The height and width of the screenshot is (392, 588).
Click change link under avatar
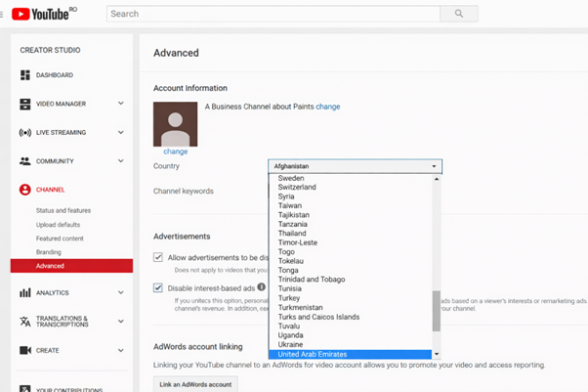pos(175,152)
